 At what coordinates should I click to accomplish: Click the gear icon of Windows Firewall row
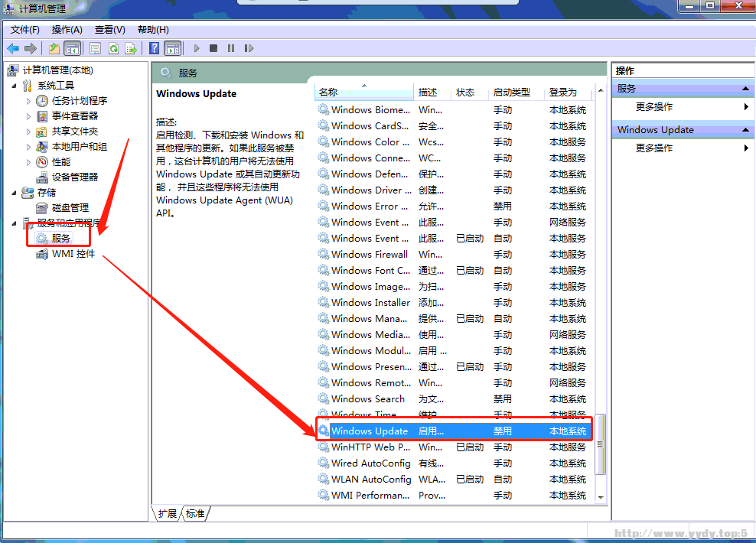pos(324,254)
